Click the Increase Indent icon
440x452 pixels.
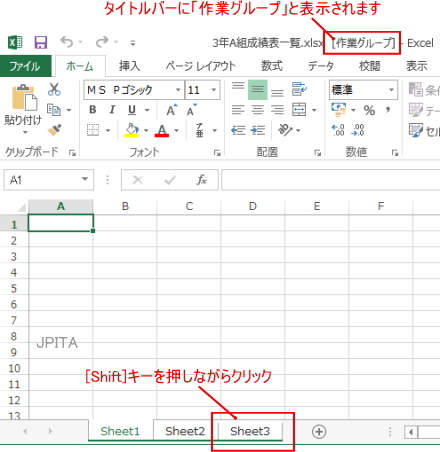[258, 130]
